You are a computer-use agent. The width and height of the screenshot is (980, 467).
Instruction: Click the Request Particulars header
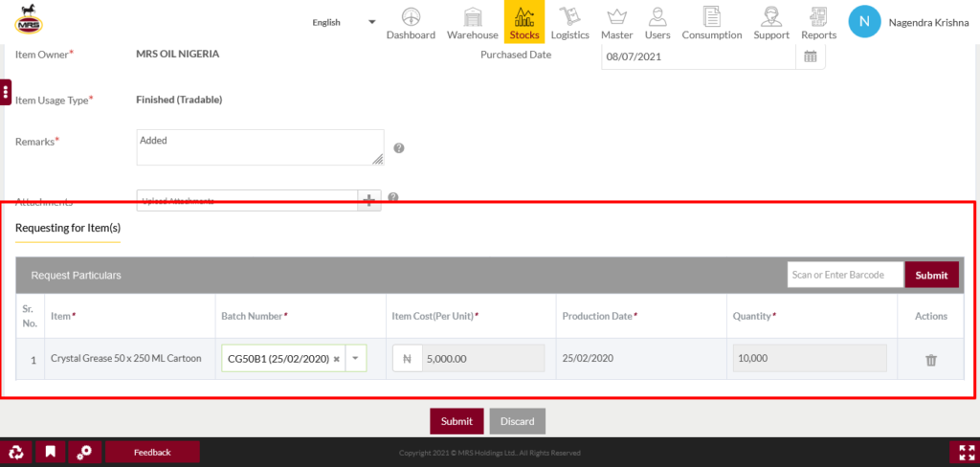pyautogui.click(x=77, y=275)
